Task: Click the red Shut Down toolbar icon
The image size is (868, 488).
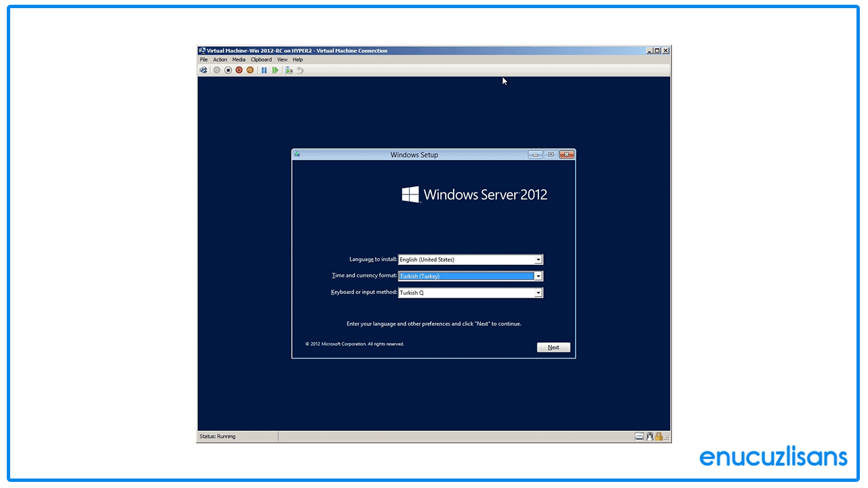Action: click(239, 70)
